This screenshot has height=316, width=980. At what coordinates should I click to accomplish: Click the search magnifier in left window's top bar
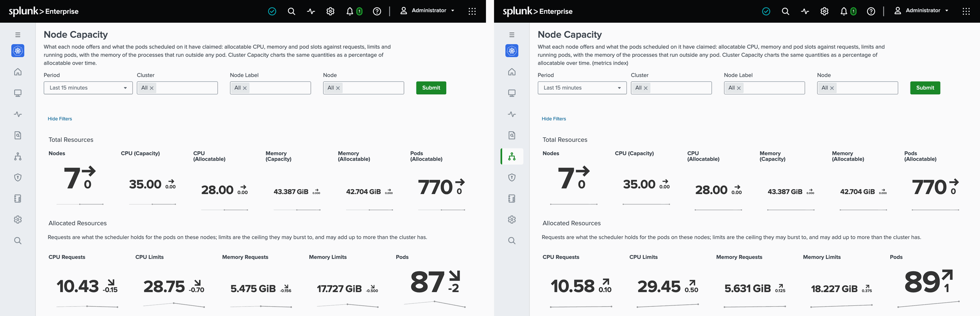[x=292, y=11]
